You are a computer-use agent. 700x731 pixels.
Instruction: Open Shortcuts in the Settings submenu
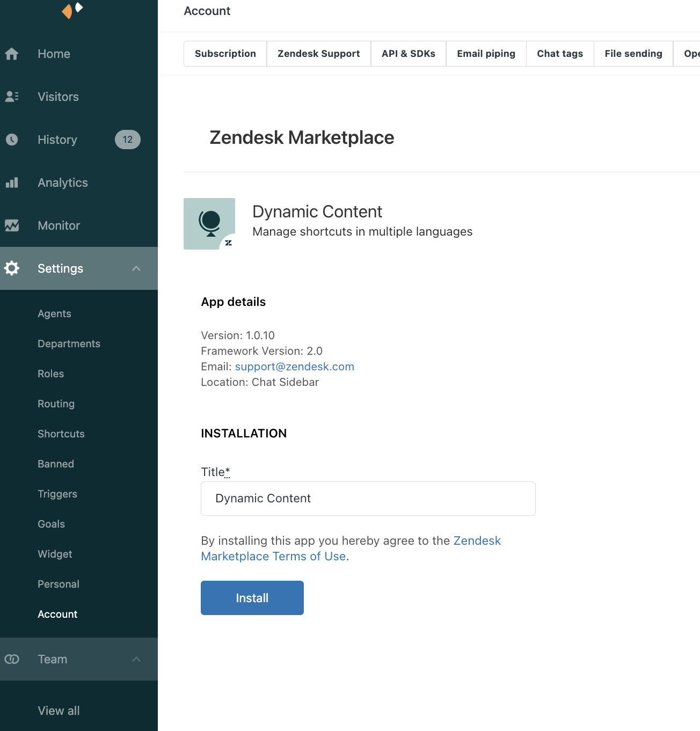point(61,434)
